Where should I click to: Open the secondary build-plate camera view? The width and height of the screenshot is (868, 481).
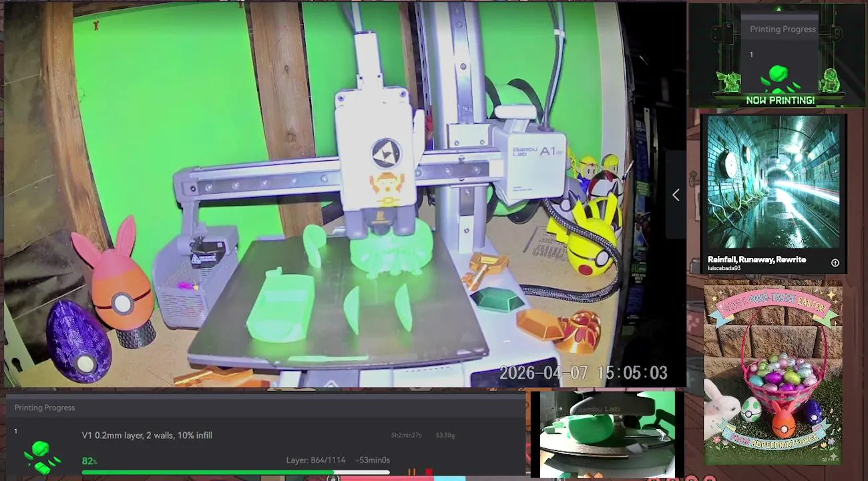coord(608,434)
